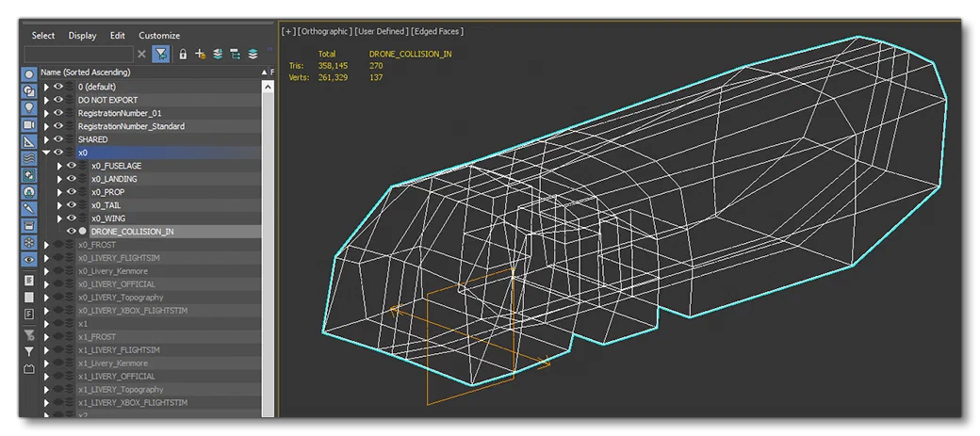Expand the x1 layer arrow
The width and height of the screenshot is (980, 436).
tap(46, 324)
